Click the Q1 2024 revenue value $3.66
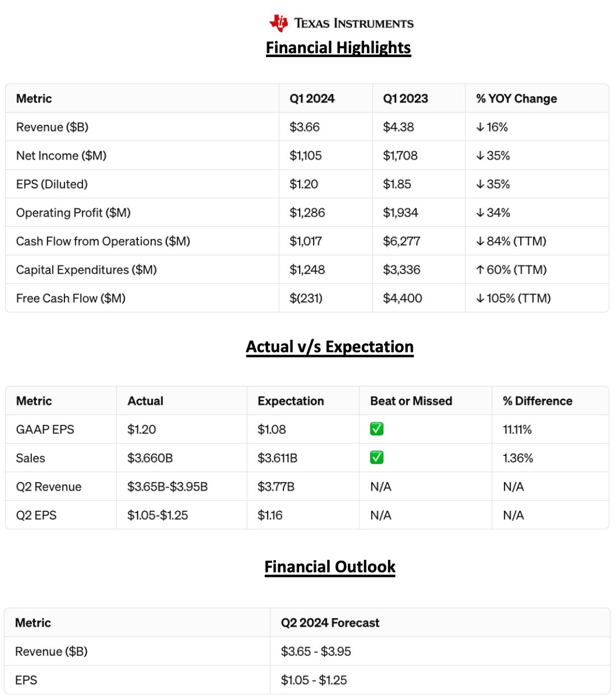Image resolution: width=616 pixels, height=700 pixels. [305, 128]
